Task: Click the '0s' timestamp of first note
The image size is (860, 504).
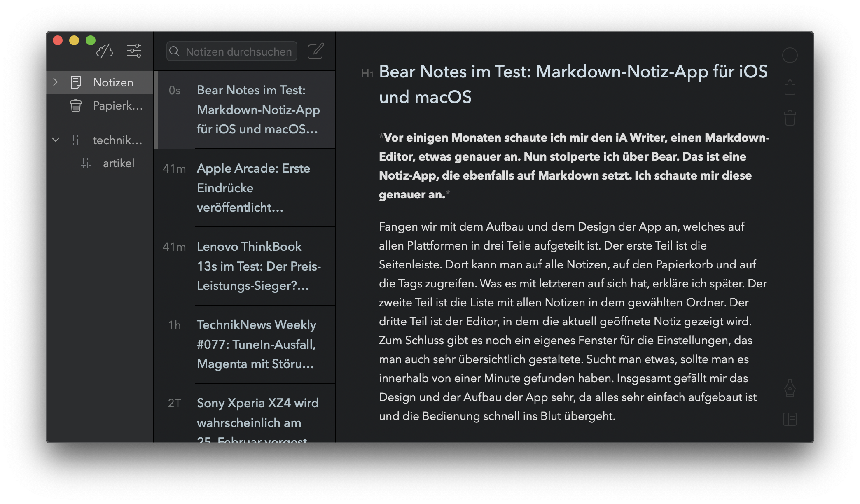Action: [175, 91]
